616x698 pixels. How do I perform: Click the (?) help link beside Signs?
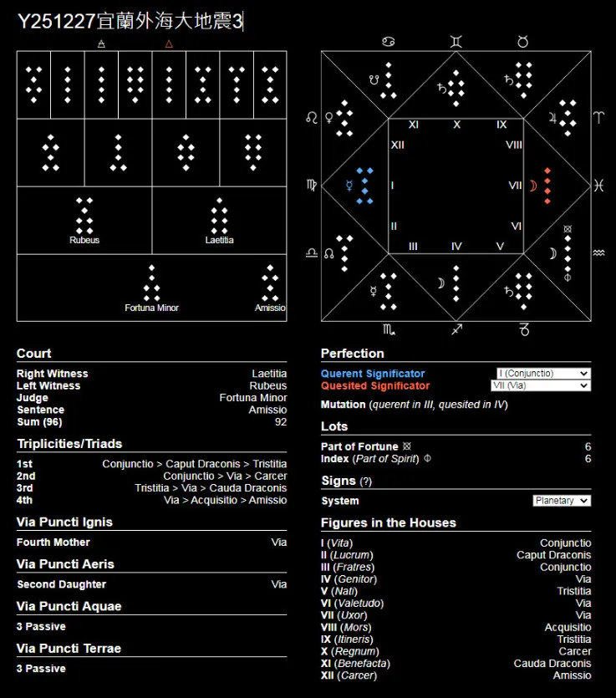coord(365,481)
